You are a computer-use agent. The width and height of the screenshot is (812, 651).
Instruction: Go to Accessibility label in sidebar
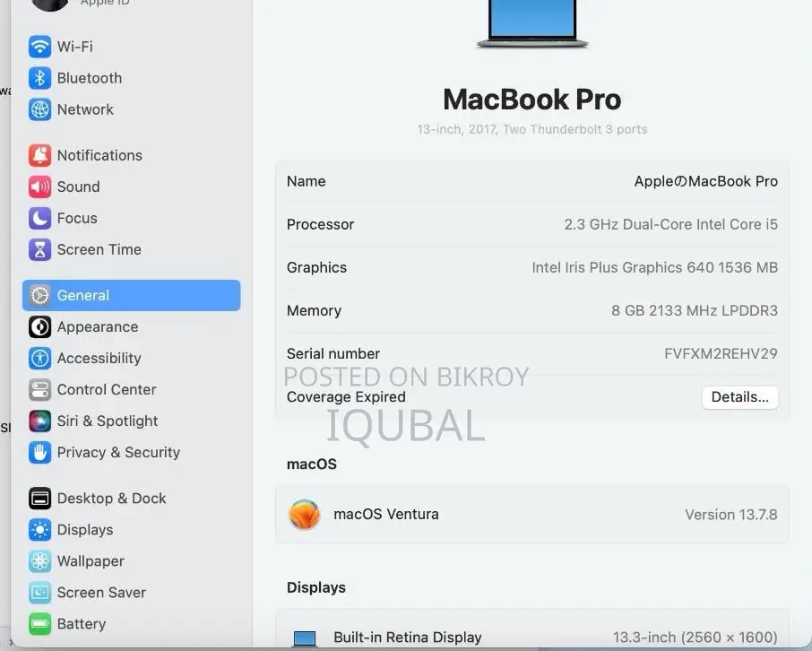coord(99,358)
